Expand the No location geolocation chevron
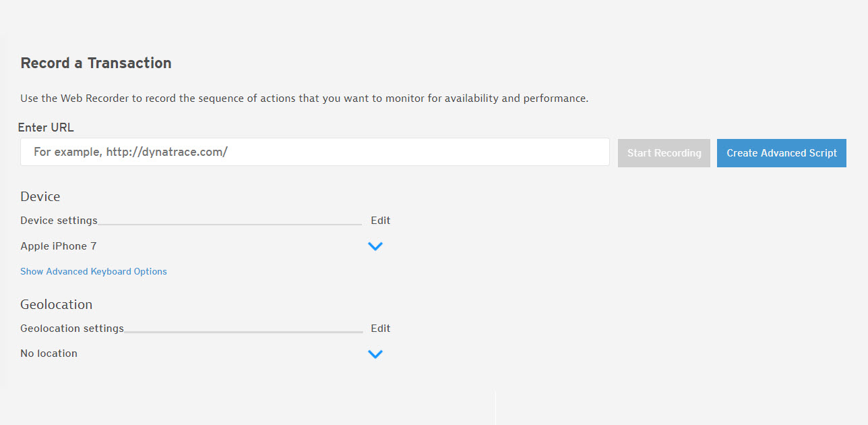The height and width of the screenshot is (425, 868). point(375,353)
